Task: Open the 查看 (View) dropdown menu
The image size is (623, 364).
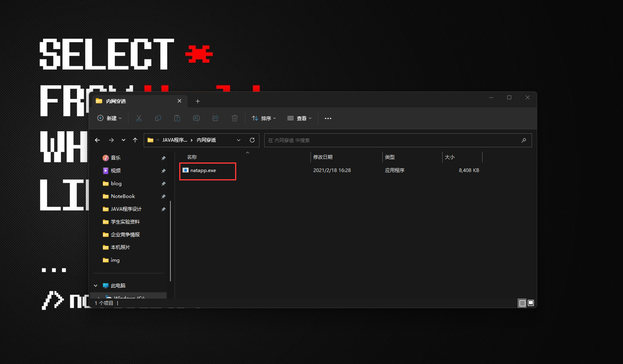Action: (299, 118)
